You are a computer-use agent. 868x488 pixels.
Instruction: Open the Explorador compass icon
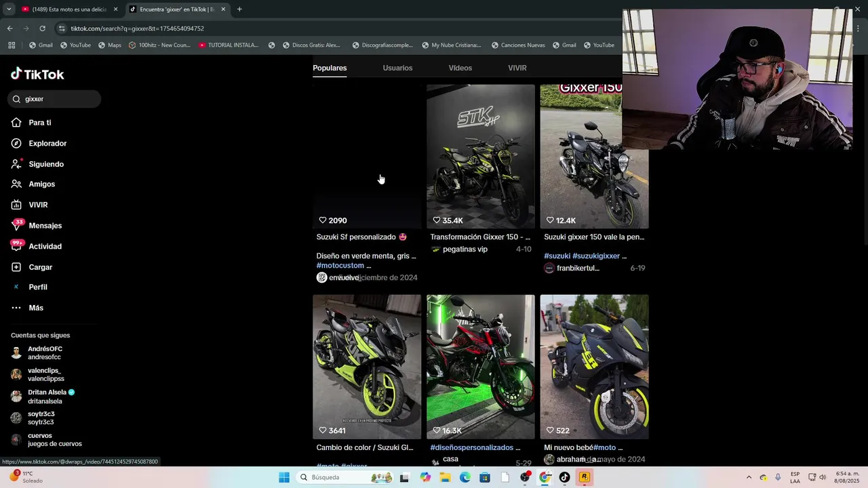click(16, 143)
